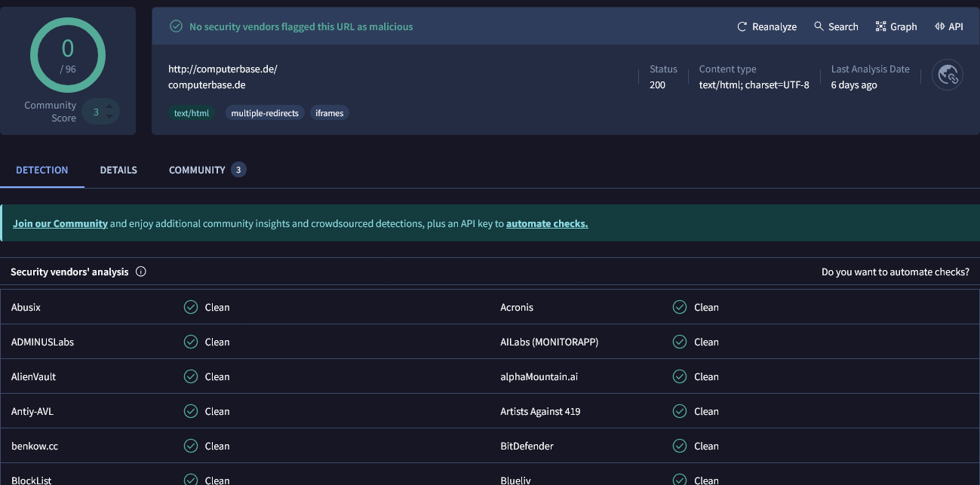
Task: Click the Reanalyze circular arrow icon
Action: coord(742,26)
